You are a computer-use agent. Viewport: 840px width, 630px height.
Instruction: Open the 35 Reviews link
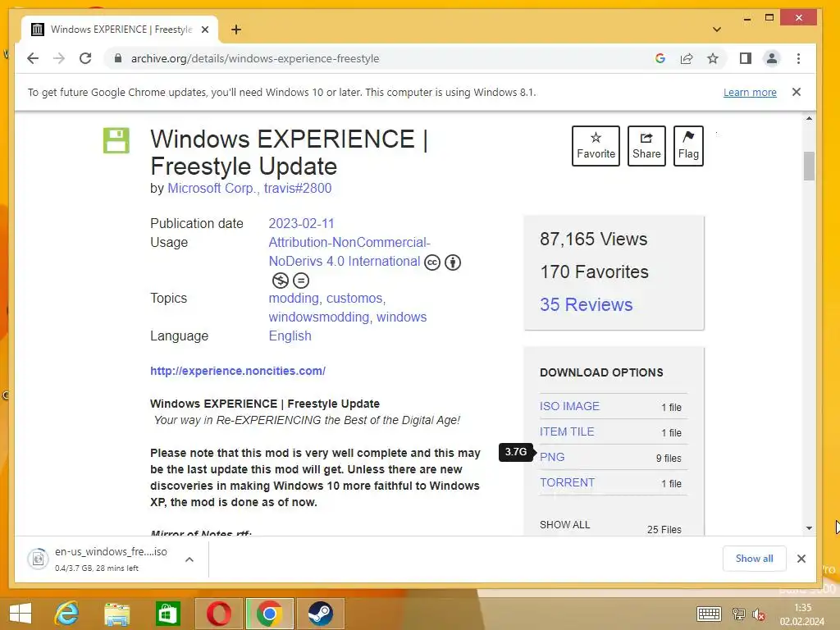(x=586, y=305)
